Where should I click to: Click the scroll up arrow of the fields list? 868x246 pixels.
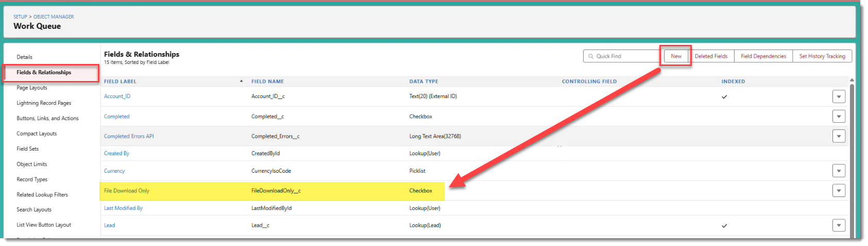(x=852, y=80)
